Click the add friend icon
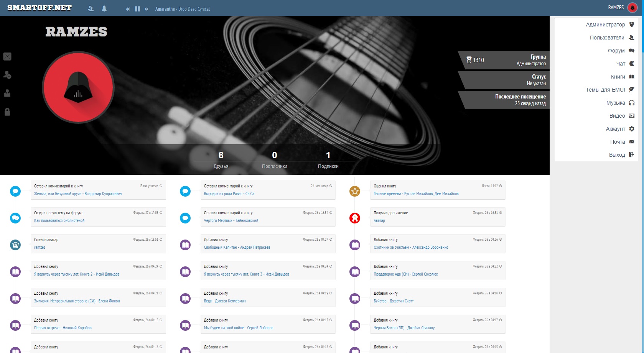The width and height of the screenshot is (644, 353). pos(7,75)
